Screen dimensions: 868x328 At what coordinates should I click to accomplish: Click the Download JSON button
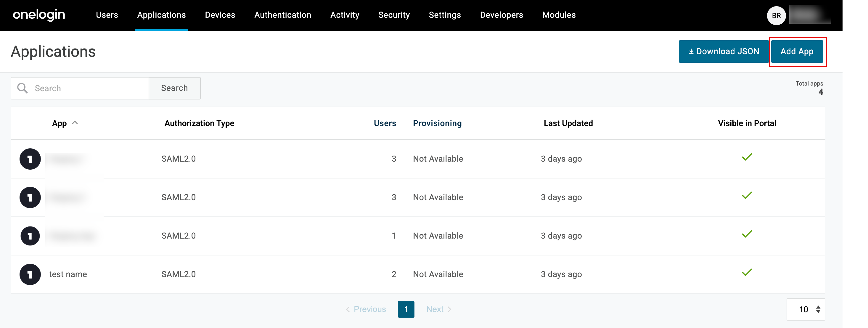click(724, 51)
